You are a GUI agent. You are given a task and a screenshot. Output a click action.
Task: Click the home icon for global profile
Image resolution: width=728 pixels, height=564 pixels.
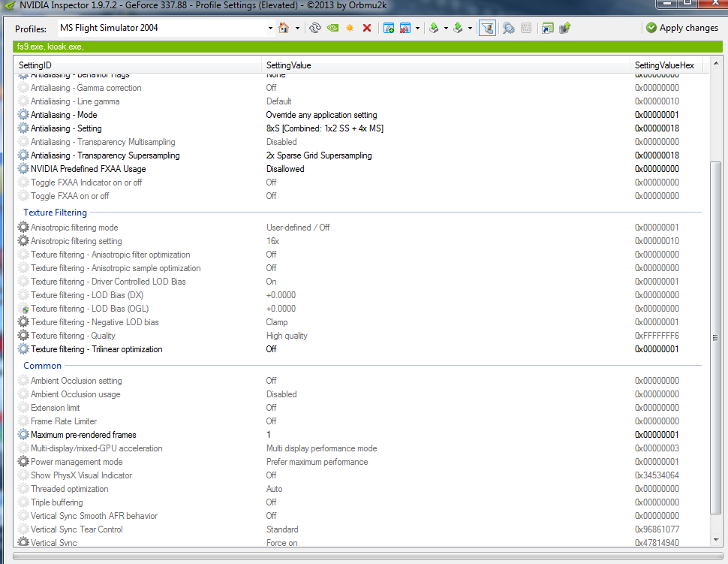click(283, 28)
